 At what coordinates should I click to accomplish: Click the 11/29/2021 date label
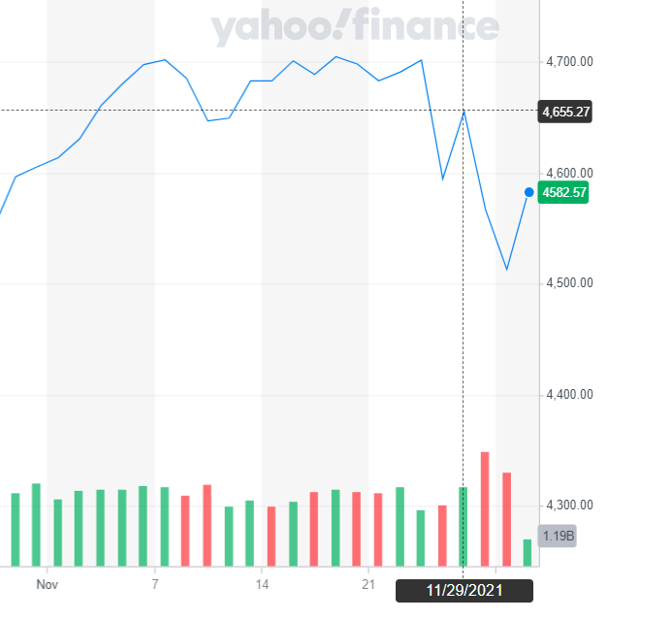[464, 590]
